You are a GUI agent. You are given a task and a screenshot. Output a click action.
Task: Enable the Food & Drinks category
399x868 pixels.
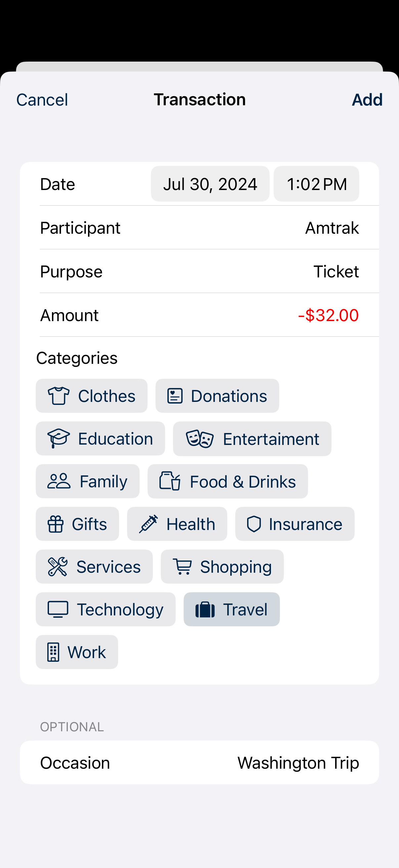point(228,481)
